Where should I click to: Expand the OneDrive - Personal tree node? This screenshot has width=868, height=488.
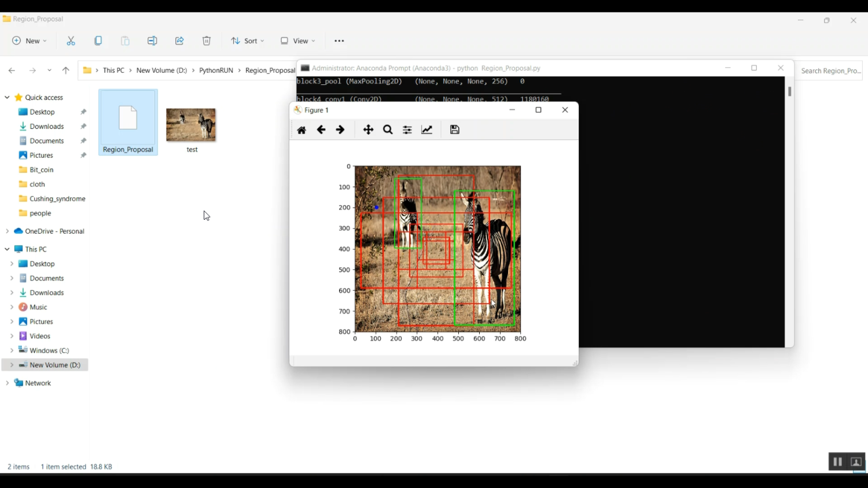(7, 231)
